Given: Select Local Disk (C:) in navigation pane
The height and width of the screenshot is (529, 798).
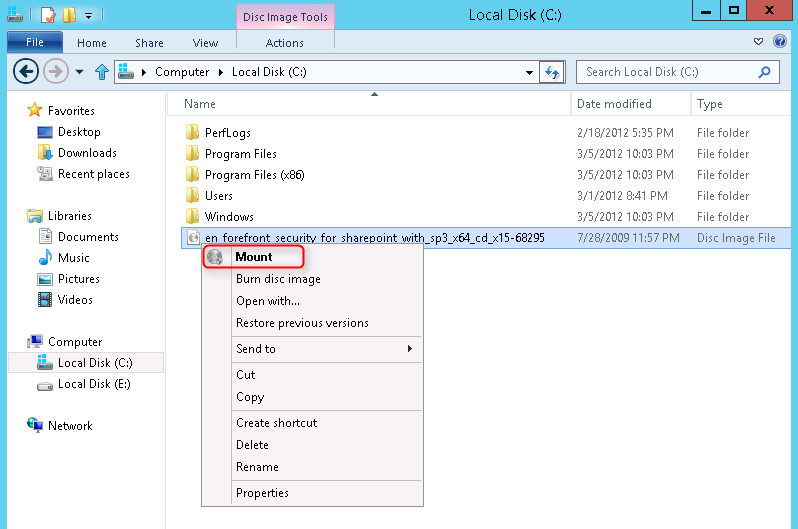Looking at the screenshot, I should pos(95,363).
